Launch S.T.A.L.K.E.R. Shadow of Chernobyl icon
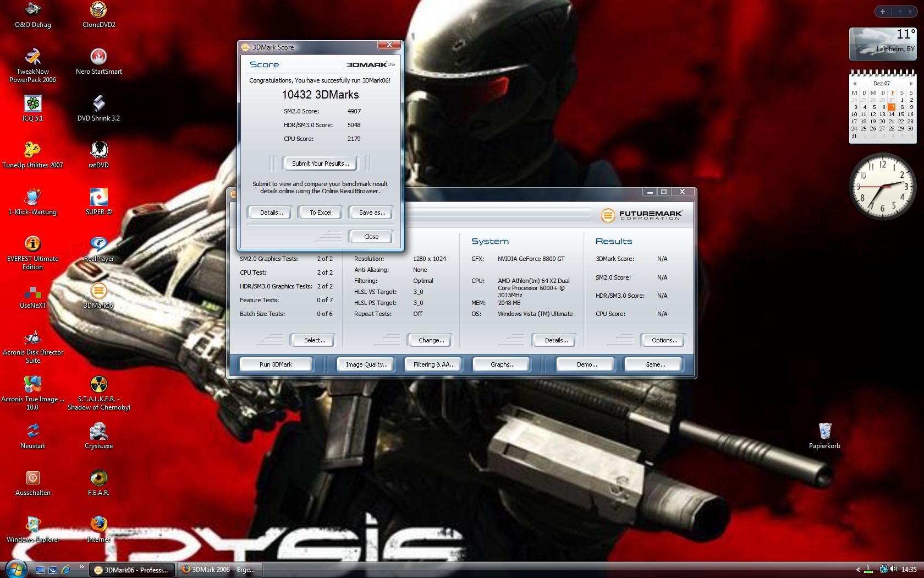This screenshot has height=578, width=924. pos(99,394)
